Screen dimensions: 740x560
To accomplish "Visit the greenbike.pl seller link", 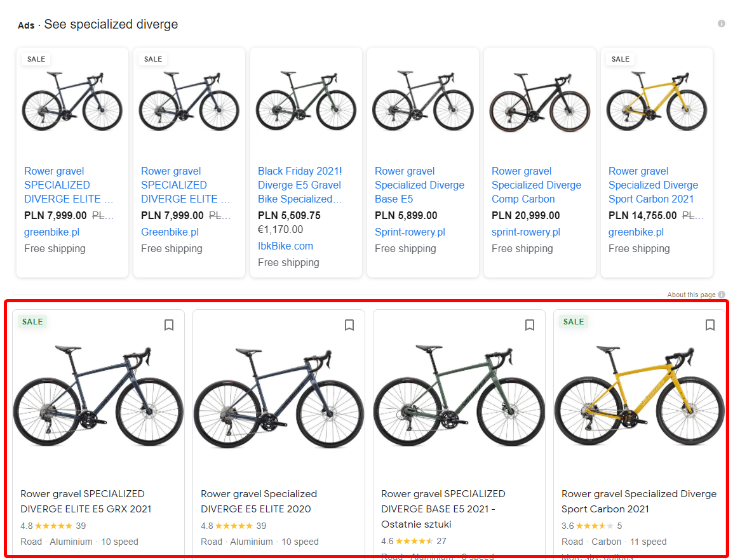I will 51,232.
